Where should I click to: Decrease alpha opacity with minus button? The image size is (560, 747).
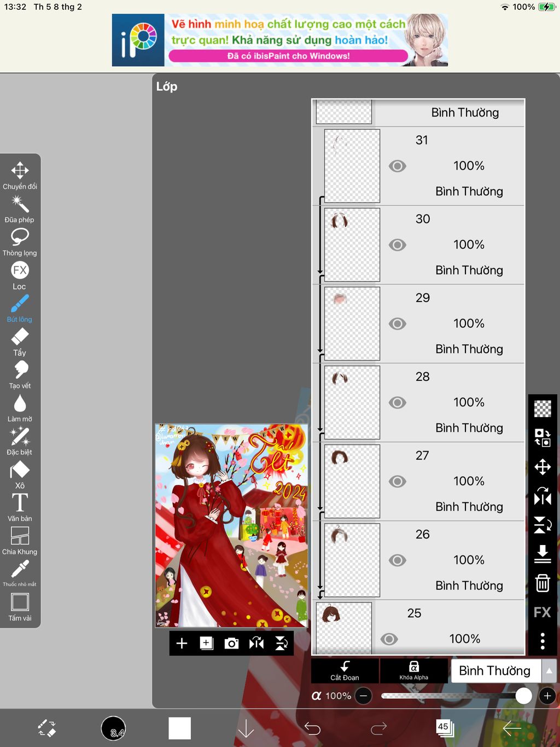(x=363, y=696)
